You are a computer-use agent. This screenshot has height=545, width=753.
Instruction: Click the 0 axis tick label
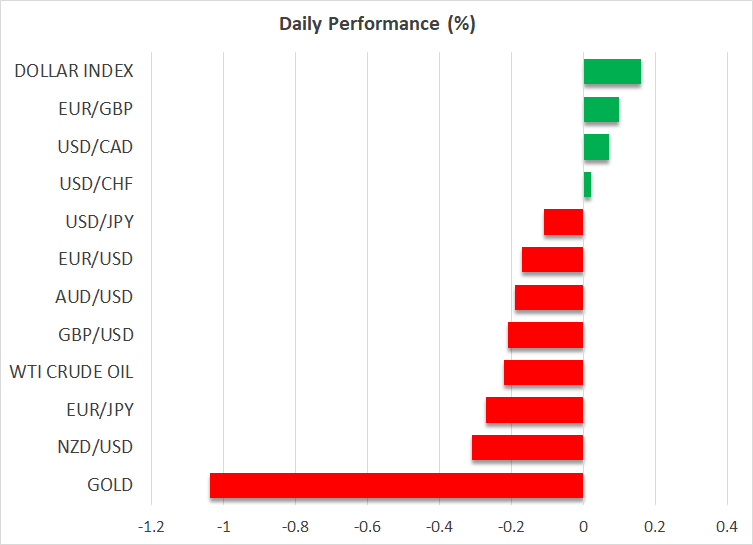tap(583, 526)
